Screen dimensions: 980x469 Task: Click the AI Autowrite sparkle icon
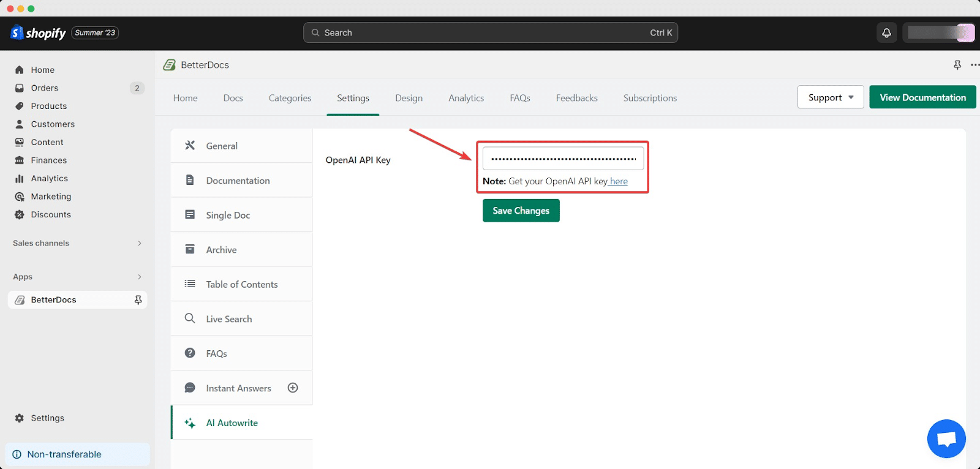[x=190, y=423]
